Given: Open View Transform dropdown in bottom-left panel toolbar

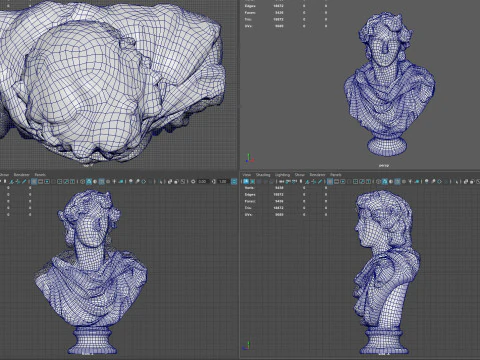Looking at the screenshot, I should point(234,182).
